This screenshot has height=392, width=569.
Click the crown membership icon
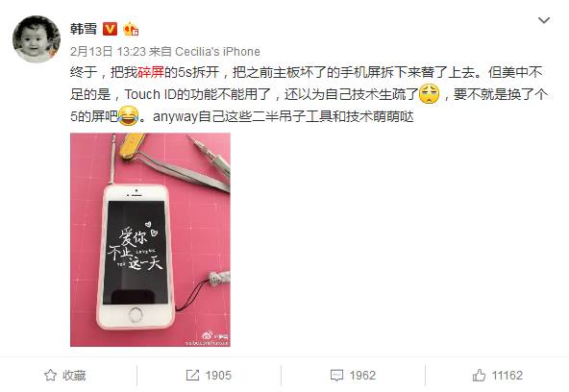pos(131,29)
